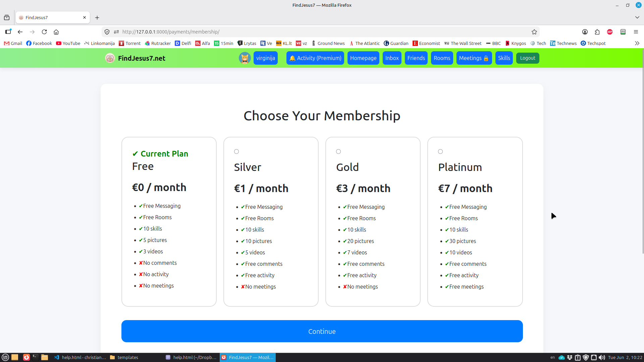Open the Adblock Plus extension icon
644x362 pixels.
tap(610, 32)
